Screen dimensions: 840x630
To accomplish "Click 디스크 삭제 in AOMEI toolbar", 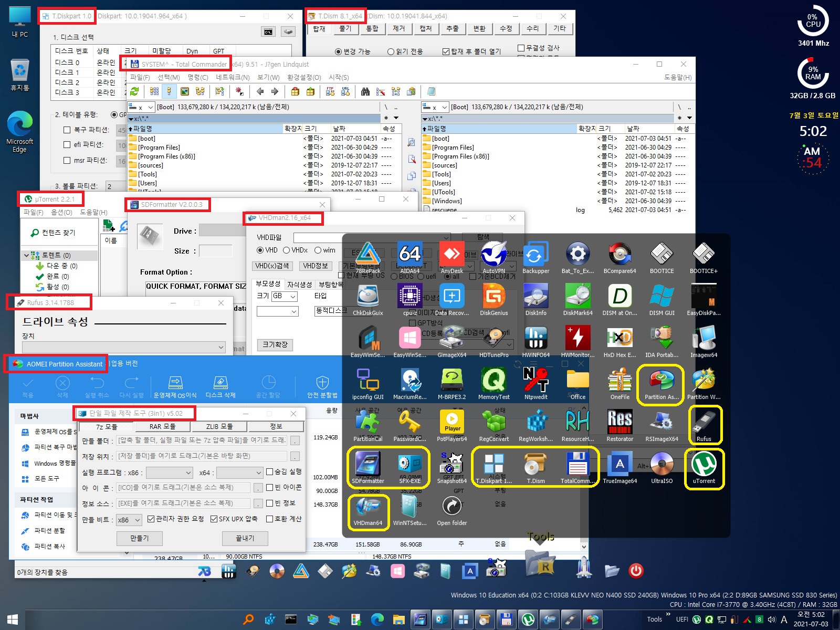I will 220,387.
